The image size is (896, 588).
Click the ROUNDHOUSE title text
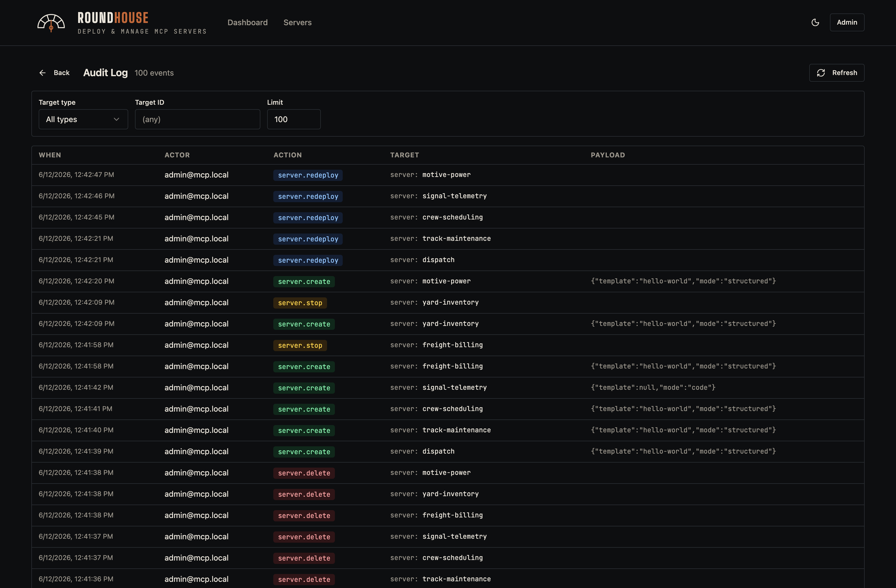[113, 18]
